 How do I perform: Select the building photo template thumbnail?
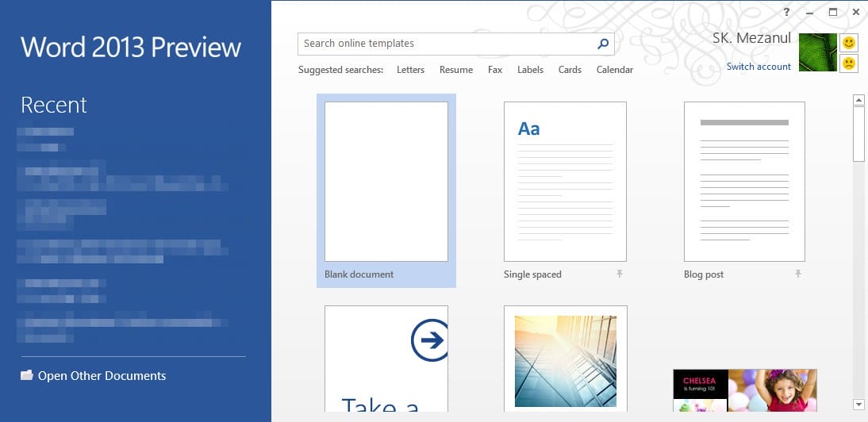point(565,359)
